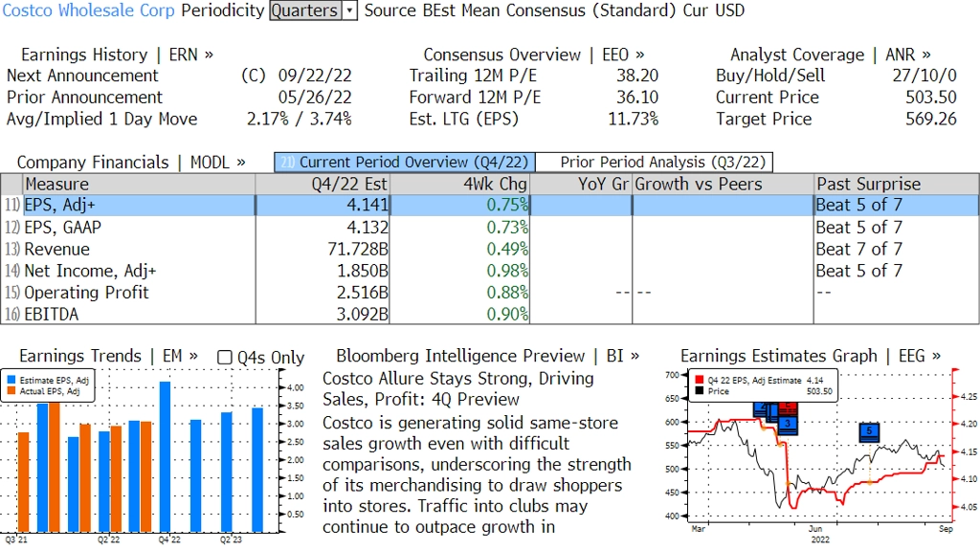Click the black Price legend swatch
The height and width of the screenshot is (549, 980).
click(x=699, y=391)
